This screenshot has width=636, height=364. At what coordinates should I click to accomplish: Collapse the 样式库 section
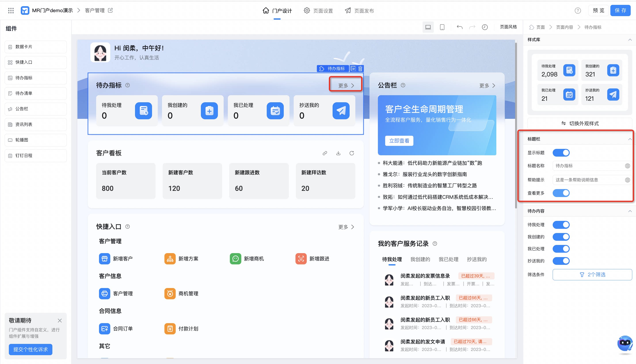[x=630, y=40]
